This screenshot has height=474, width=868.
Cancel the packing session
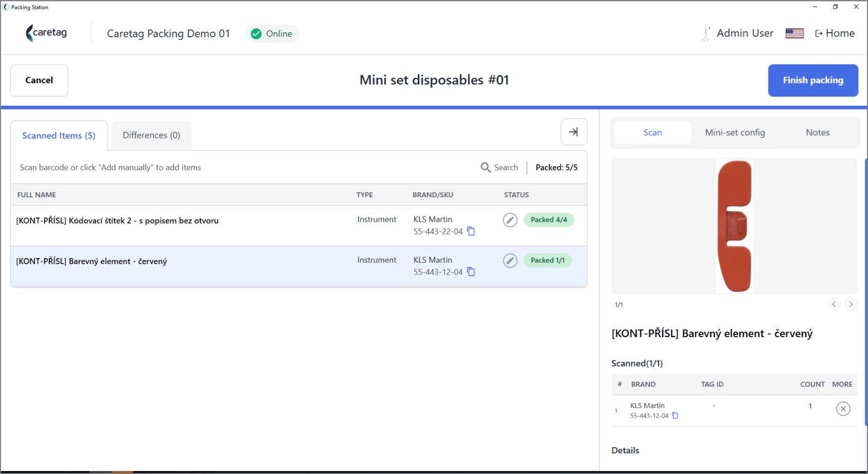pyautogui.click(x=39, y=81)
